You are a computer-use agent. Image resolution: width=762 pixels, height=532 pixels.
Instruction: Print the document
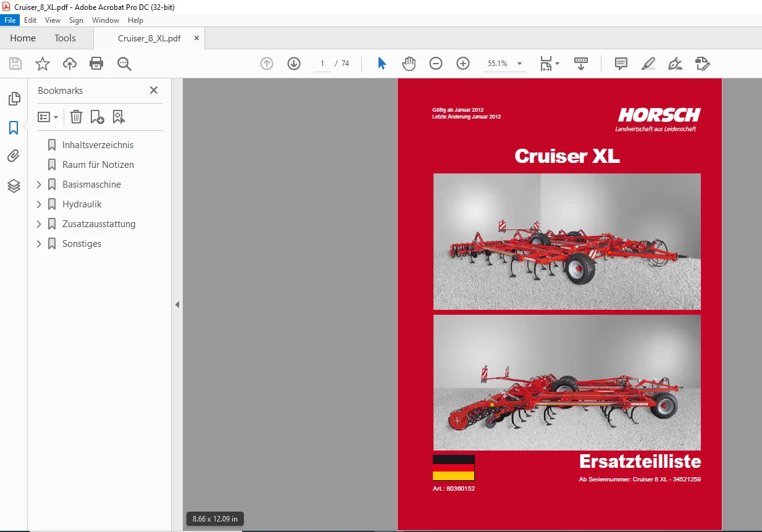[96, 64]
